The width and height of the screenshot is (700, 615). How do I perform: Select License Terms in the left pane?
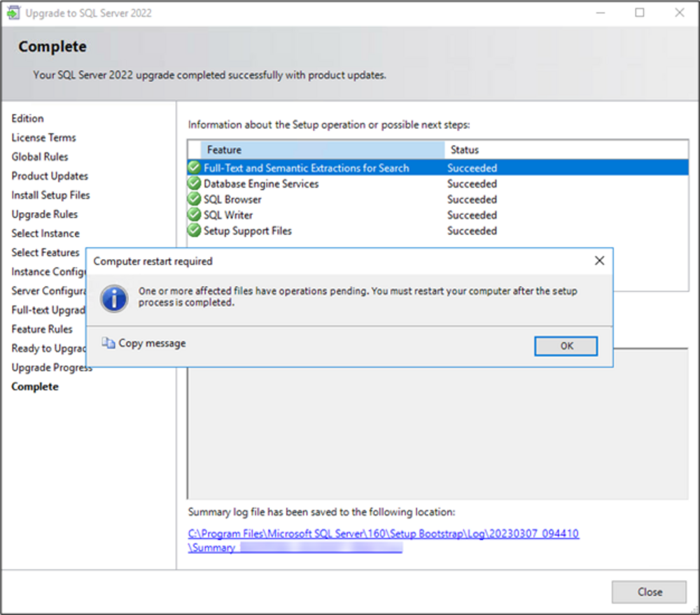click(43, 138)
